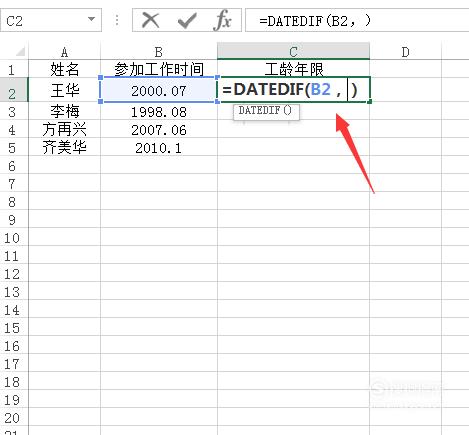The image size is (469, 435).
Task: Click the cell with name 李梅
Action: (64, 111)
